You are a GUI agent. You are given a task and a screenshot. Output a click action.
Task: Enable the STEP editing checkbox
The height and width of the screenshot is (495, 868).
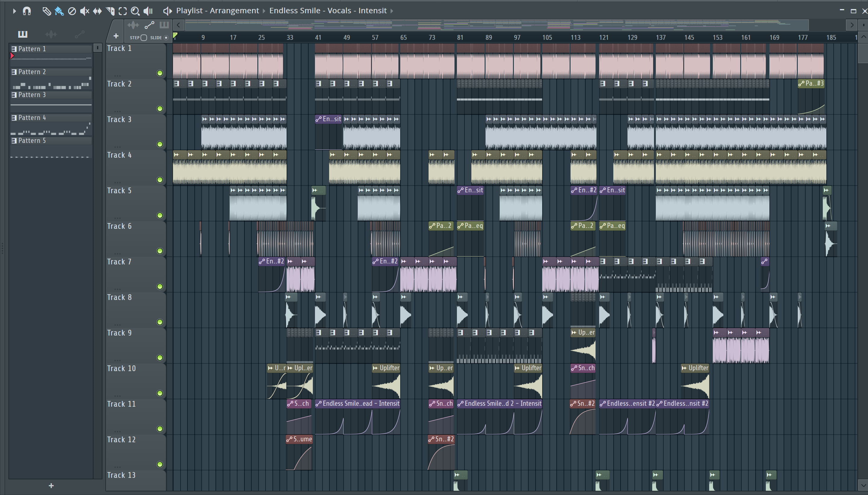144,37
